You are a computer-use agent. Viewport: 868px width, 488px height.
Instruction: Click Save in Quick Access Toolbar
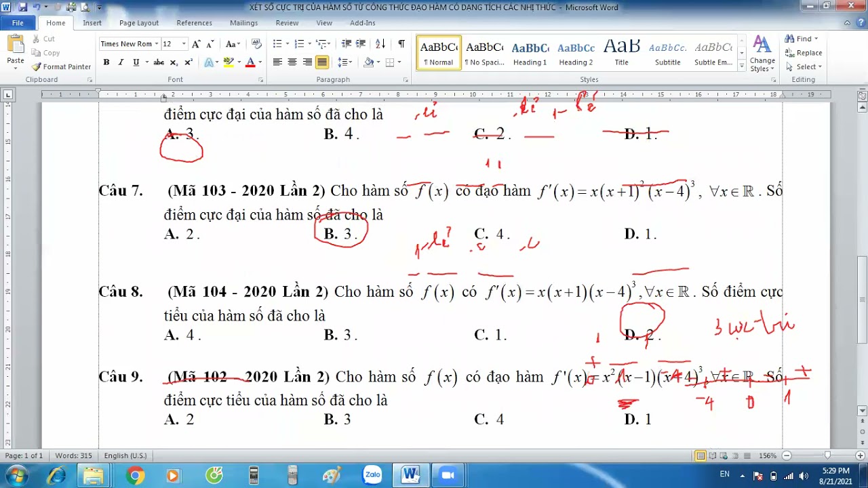(x=23, y=7)
